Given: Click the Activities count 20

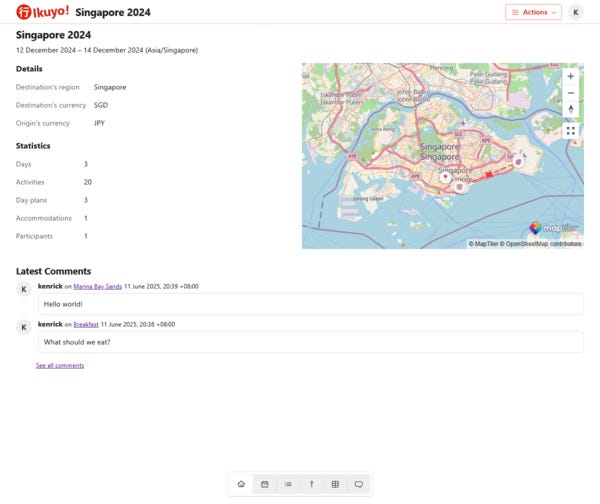Looking at the screenshot, I should click(88, 182).
